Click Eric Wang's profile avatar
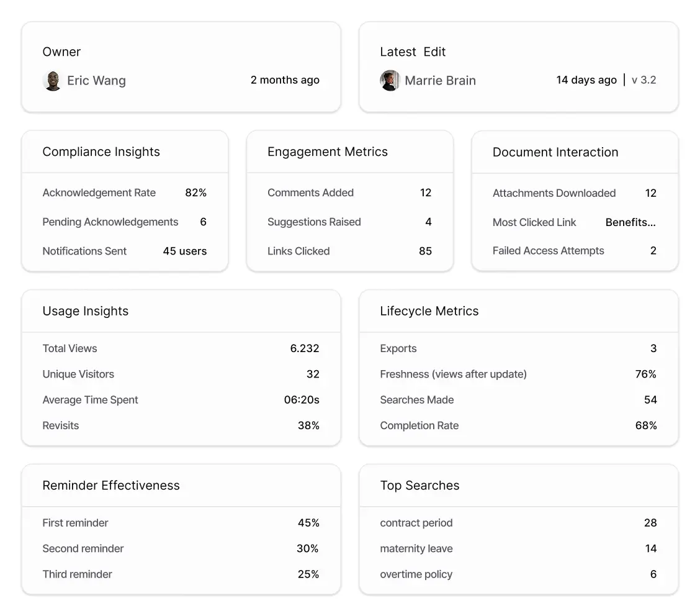Screen dimensions: 700x616 [x=53, y=81]
